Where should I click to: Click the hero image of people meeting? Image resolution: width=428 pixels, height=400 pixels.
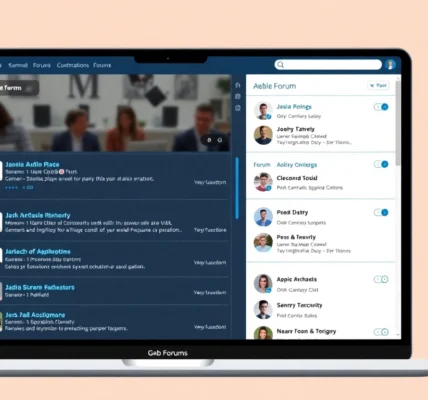click(x=115, y=113)
